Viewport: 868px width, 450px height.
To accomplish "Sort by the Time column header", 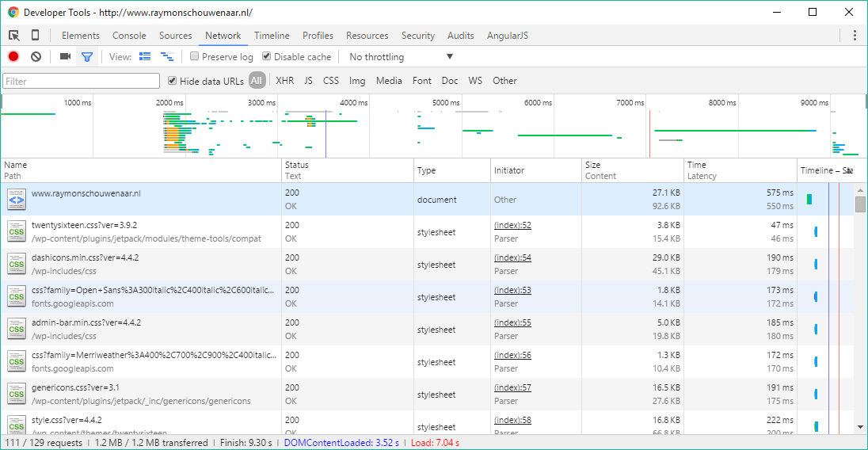I will click(x=740, y=170).
